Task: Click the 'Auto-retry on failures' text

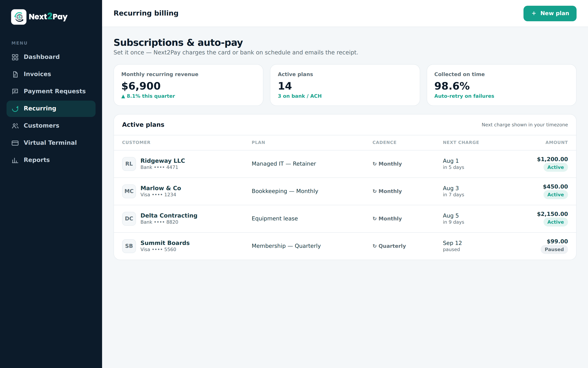Action: 464,96
